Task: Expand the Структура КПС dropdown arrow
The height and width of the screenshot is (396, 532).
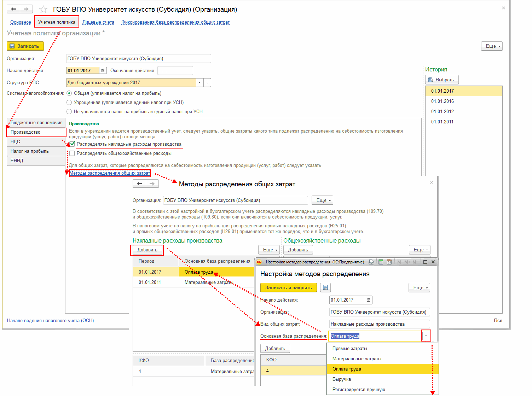Action: coord(200,83)
